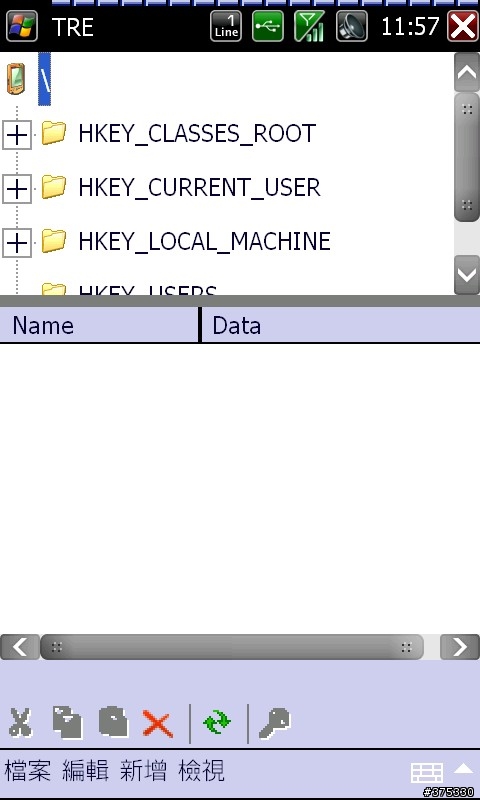This screenshot has height=800, width=480.
Task: Check the signal strength antenna icon
Action: tap(310, 26)
